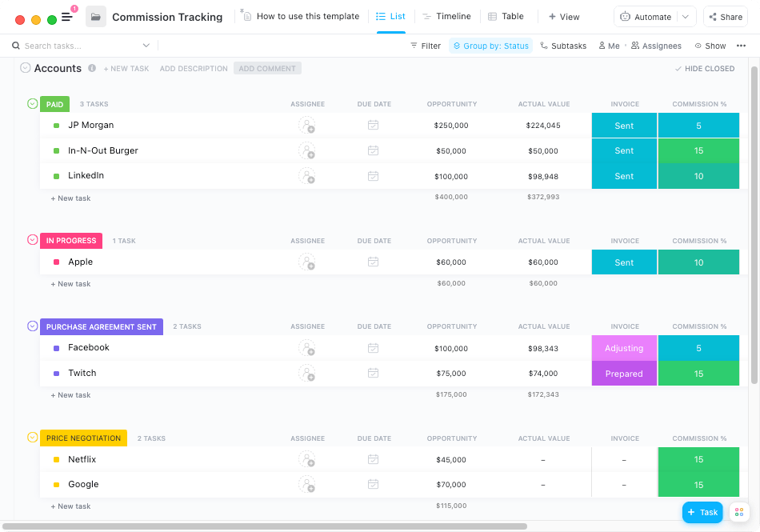Click the Share button
The height and width of the screenshot is (532, 760).
725,17
